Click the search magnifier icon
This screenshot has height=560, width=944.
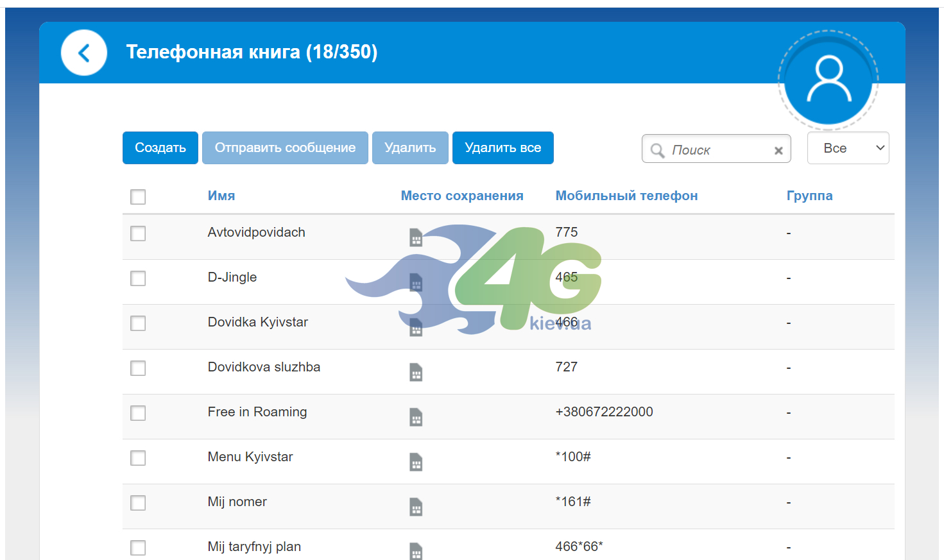pyautogui.click(x=657, y=150)
